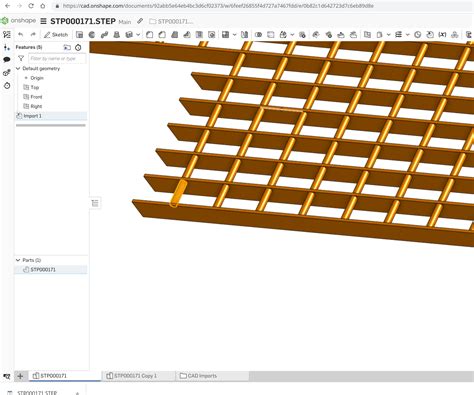Select the Loft tool
Viewport: 474px width, 395px height.
tap(117, 35)
